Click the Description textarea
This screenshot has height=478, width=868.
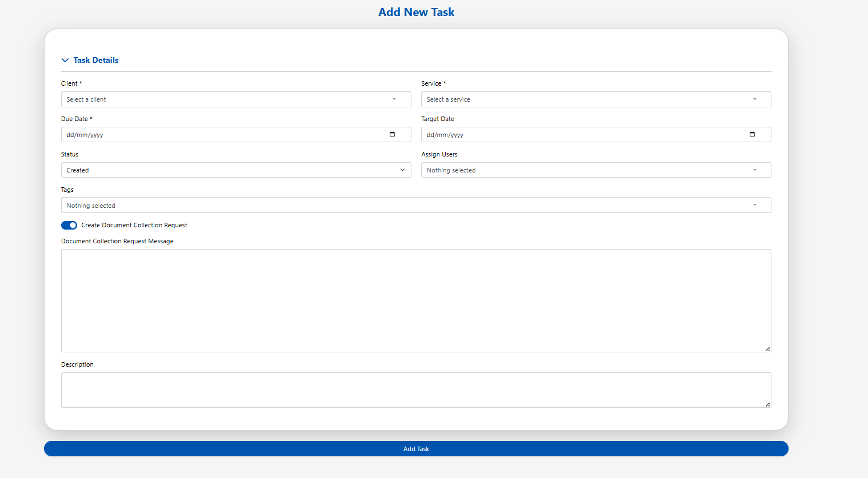coord(416,389)
